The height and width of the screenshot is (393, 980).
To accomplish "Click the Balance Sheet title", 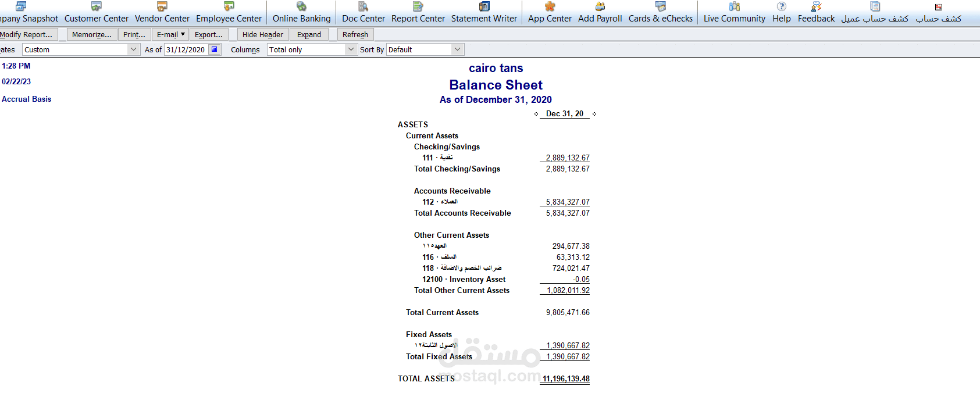I will pos(496,85).
